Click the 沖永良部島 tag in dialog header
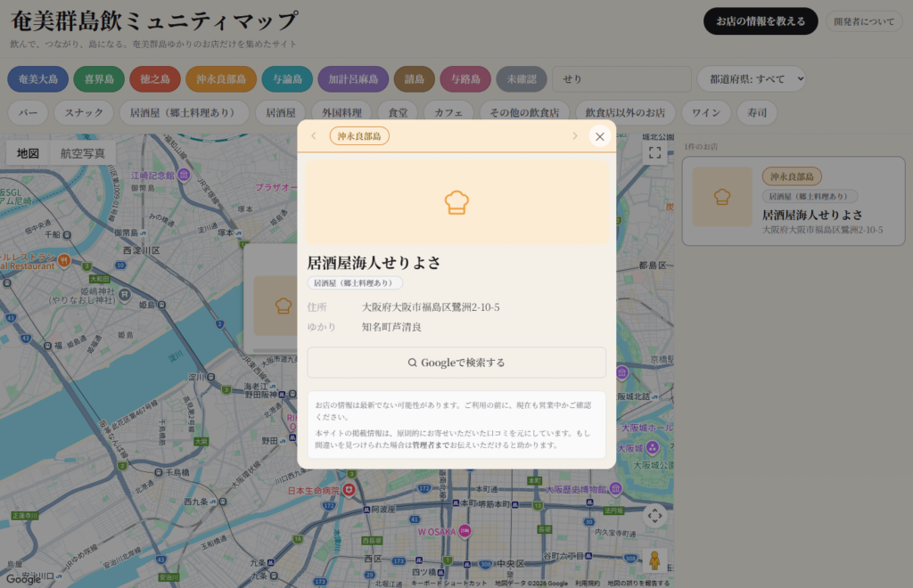Screen dimensions: 913x588 (359, 136)
